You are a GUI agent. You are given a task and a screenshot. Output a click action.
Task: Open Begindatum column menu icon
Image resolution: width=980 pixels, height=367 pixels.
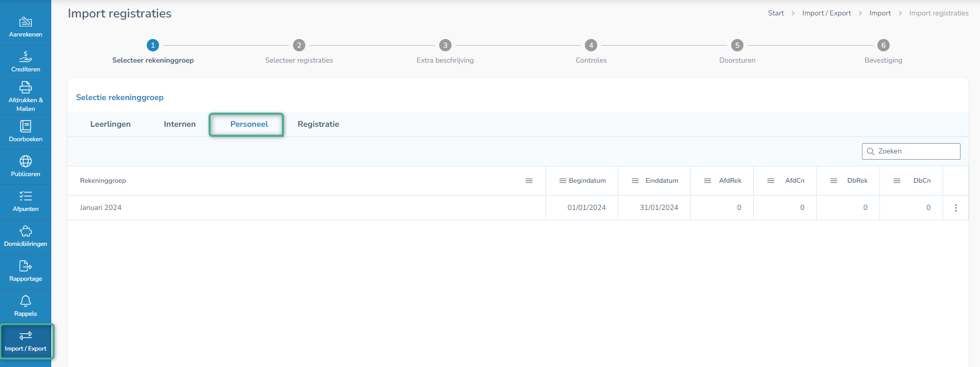[562, 181]
